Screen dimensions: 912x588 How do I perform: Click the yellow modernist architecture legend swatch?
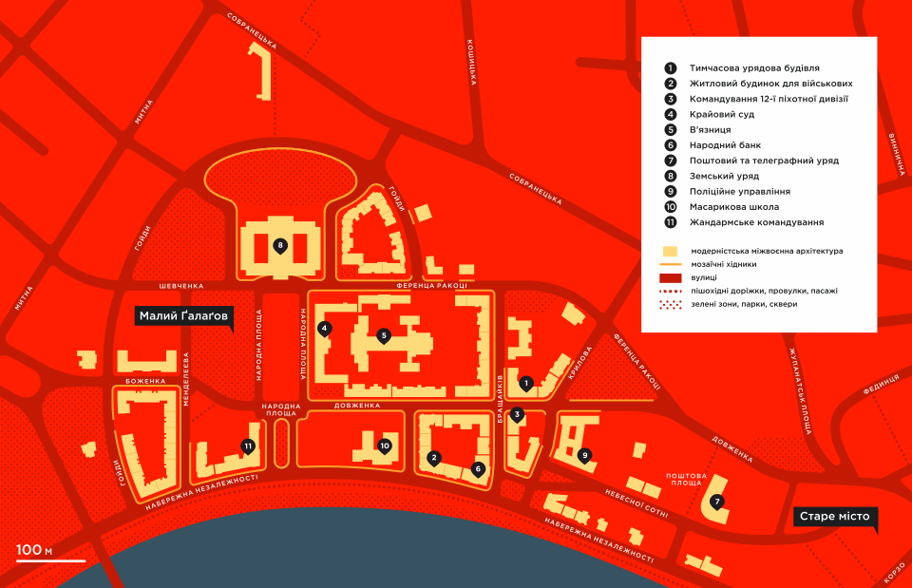click(x=671, y=252)
